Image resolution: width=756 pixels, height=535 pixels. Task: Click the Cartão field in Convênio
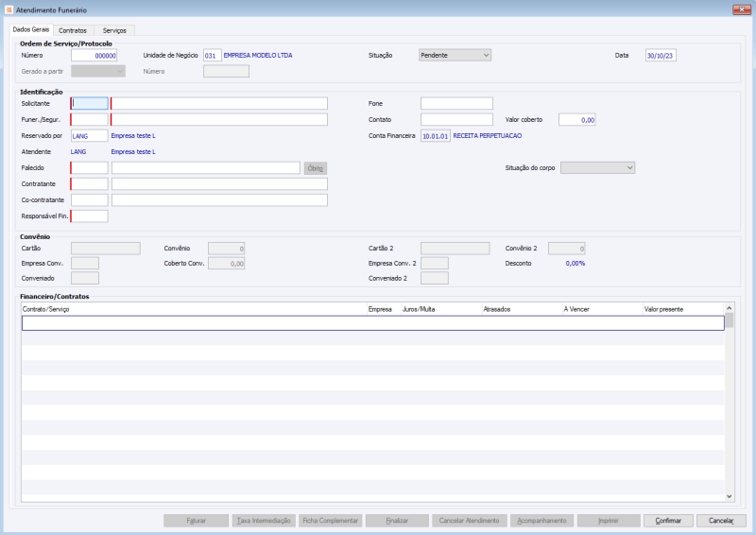[106, 249]
